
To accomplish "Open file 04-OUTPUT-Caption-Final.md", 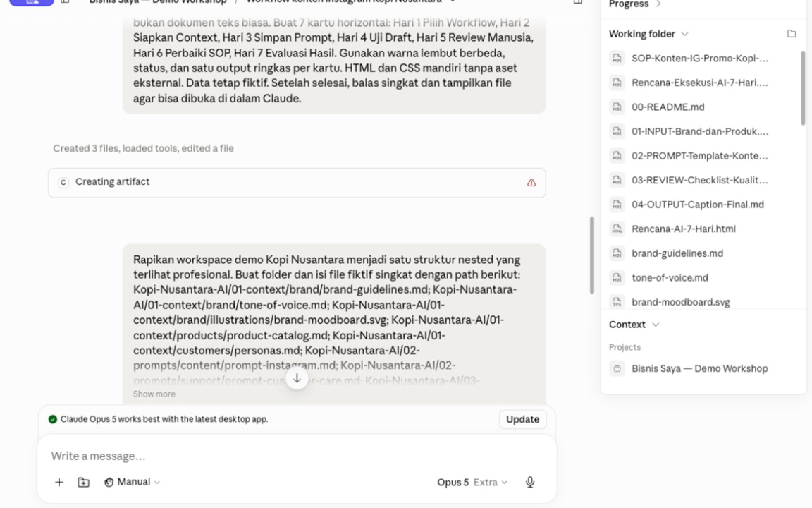I will pyautogui.click(x=698, y=204).
